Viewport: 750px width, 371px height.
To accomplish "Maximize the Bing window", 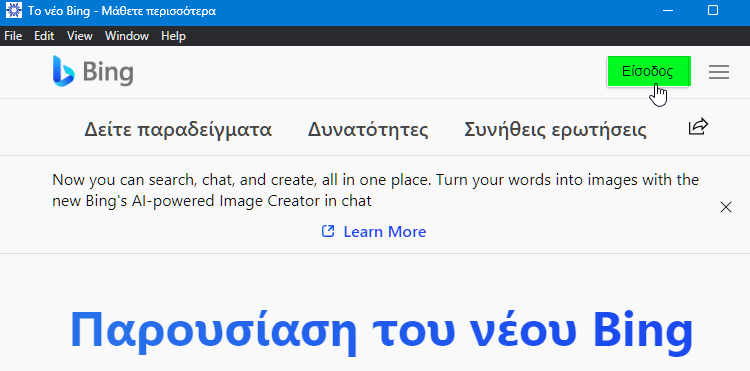I will [713, 10].
